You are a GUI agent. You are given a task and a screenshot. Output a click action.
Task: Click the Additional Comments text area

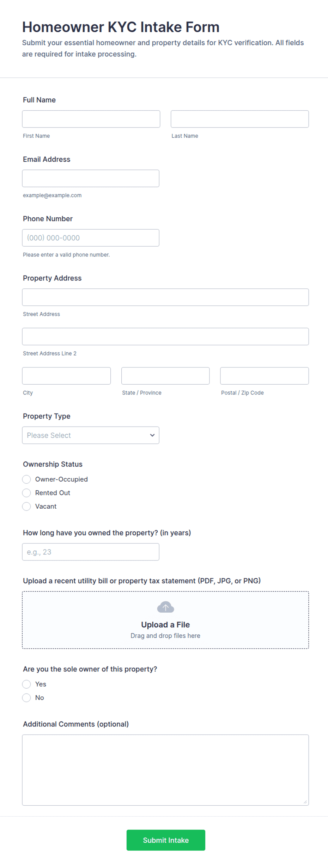point(165,770)
